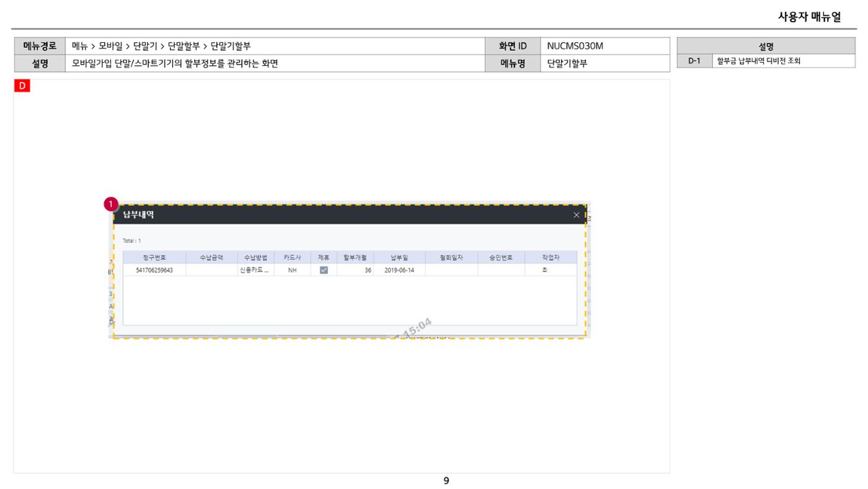
Task: Click the 철회일자 column header
Action: point(451,258)
